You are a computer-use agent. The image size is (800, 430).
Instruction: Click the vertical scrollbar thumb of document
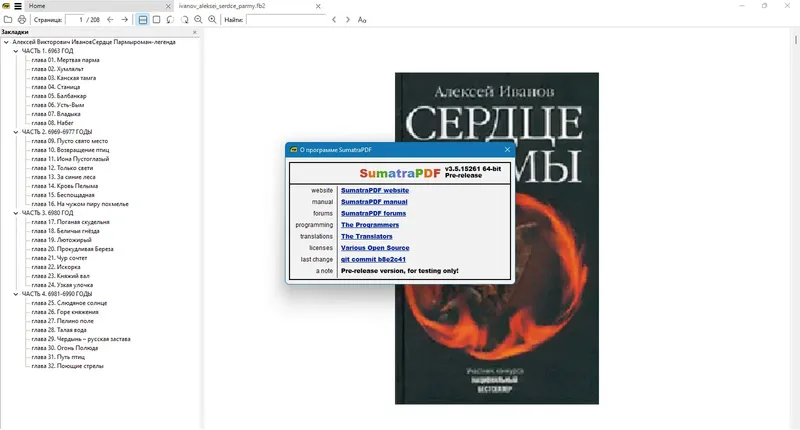[796, 39]
